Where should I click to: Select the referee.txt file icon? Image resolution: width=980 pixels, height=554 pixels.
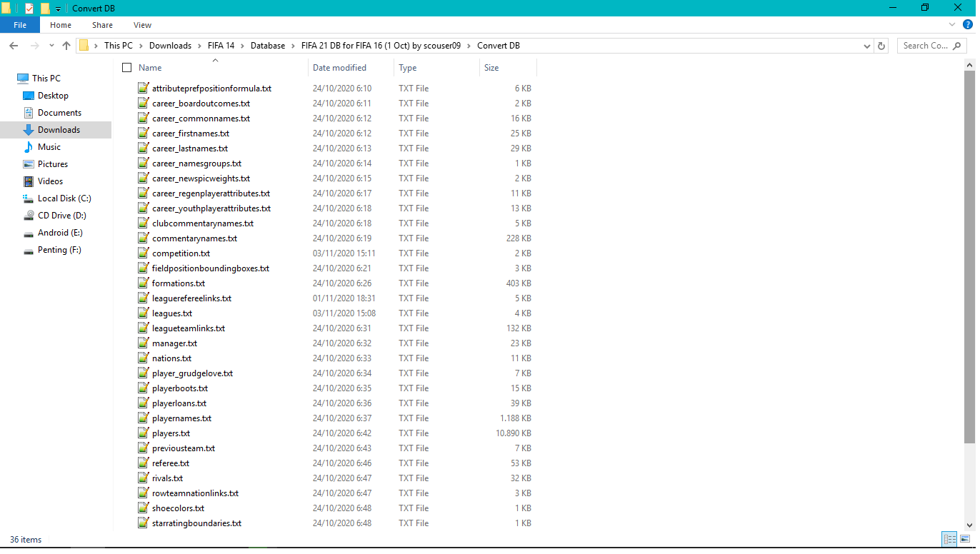[x=143, y=463]
